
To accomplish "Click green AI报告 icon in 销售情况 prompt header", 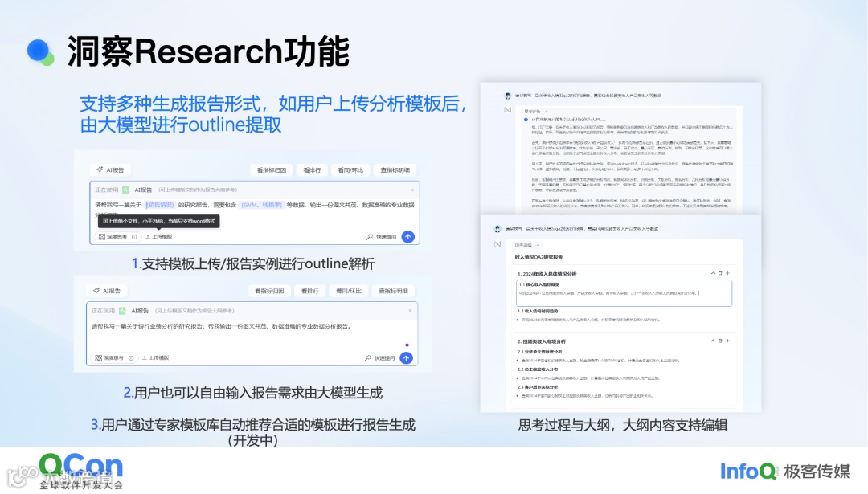I will point(125,190).
